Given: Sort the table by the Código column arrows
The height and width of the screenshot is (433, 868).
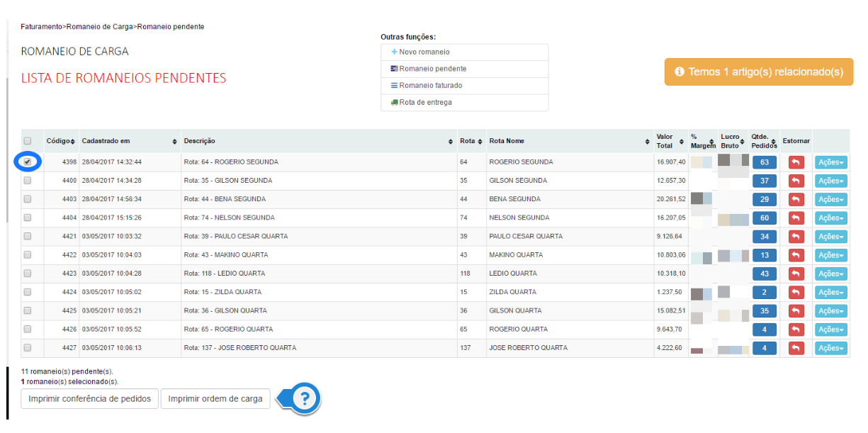Looking at the screenshot, I should pyautogui.click(x=72, y=142).
